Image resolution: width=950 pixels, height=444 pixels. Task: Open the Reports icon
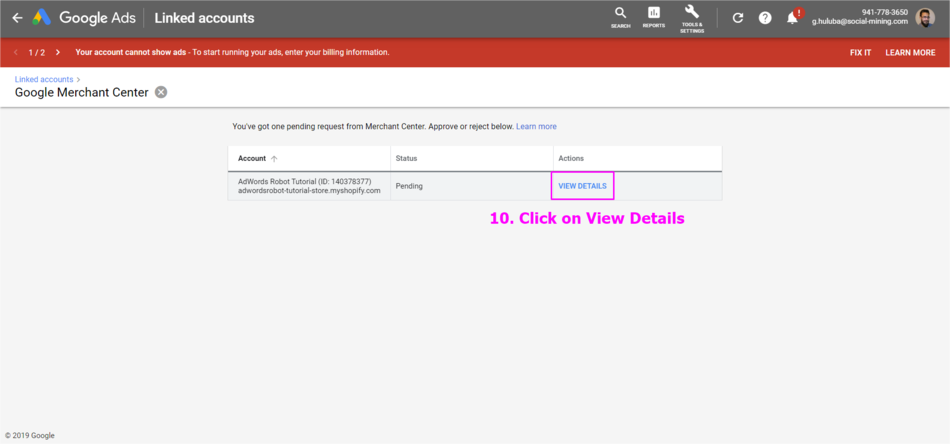654,18
